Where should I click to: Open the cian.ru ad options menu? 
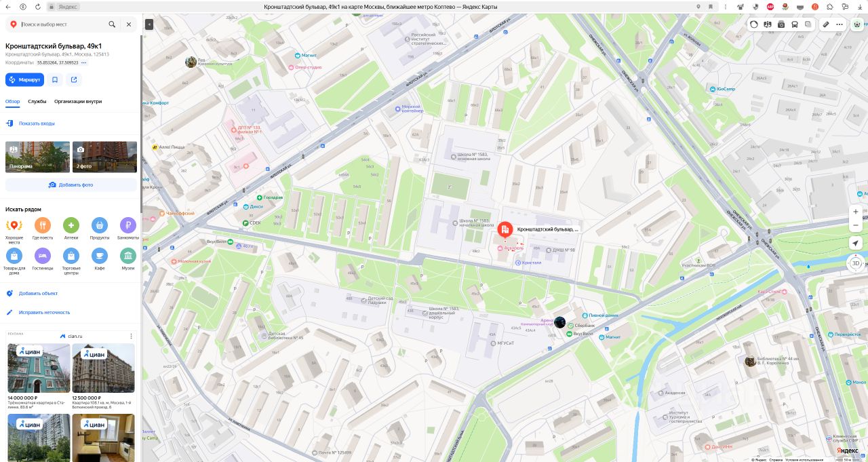pos(131,336)
